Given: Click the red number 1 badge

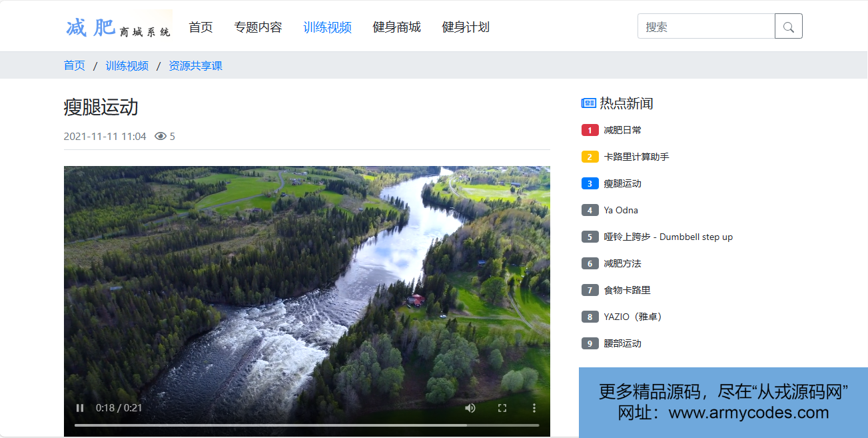Looking at the screenshot, I should pyautogui.click(x=590, y=130).
